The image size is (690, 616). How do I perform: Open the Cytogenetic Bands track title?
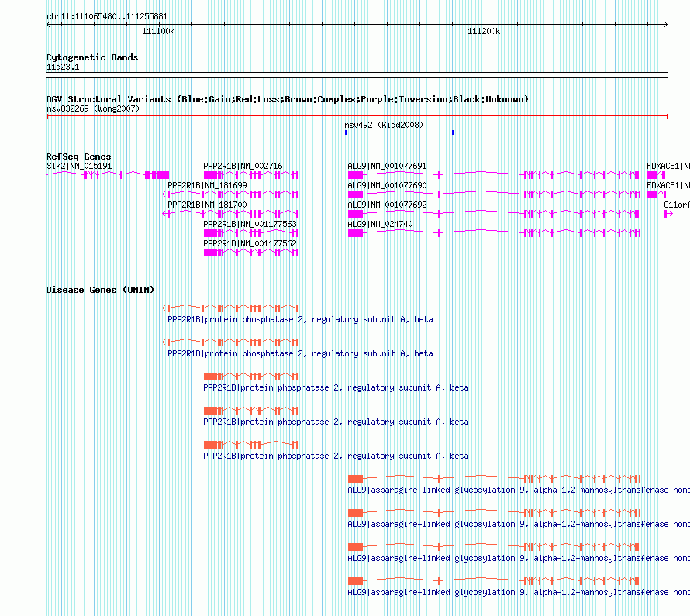(x=92, y=57)
